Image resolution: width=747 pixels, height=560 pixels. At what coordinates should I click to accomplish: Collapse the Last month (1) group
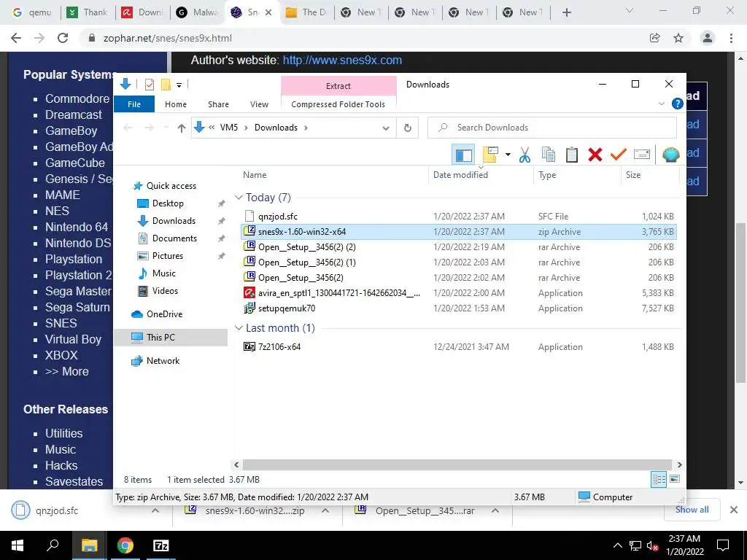tap(239, 327)
